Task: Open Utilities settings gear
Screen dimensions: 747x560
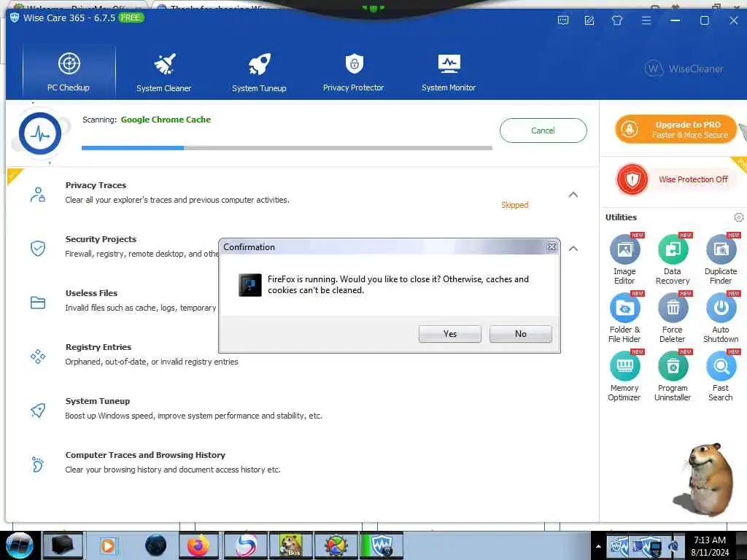Action: pyautogui.click(x=738, y=217)
